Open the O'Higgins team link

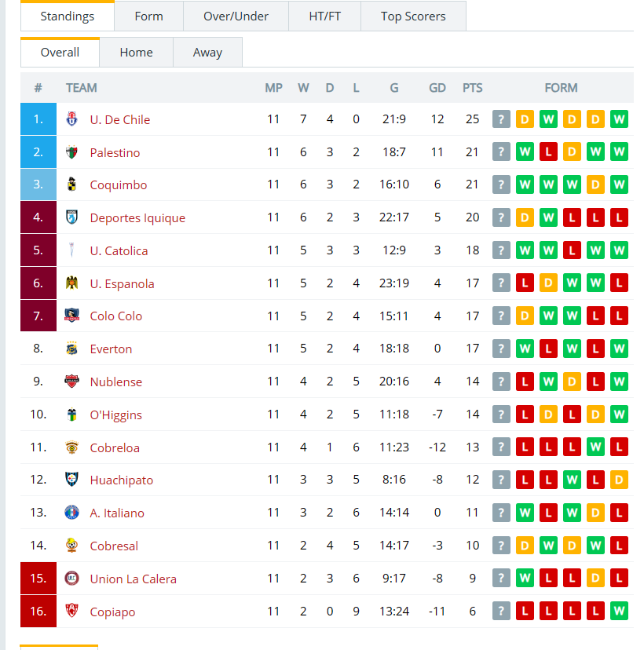[x=115, y=415]
